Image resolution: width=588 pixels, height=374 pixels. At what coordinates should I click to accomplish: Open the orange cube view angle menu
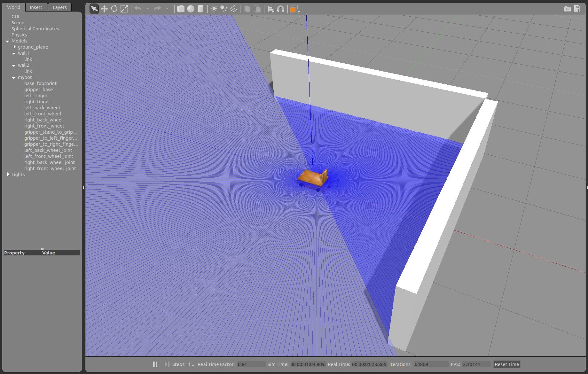pos(294,9)
